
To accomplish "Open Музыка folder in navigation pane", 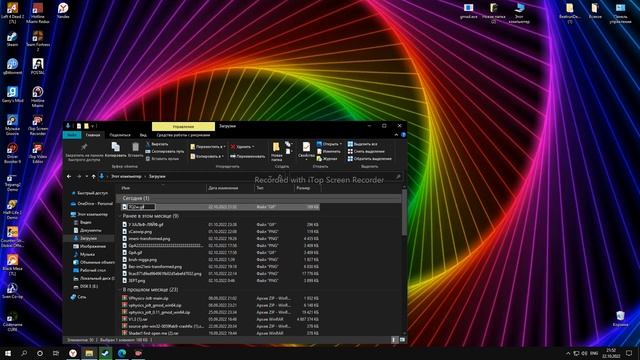I will point(84,254).
